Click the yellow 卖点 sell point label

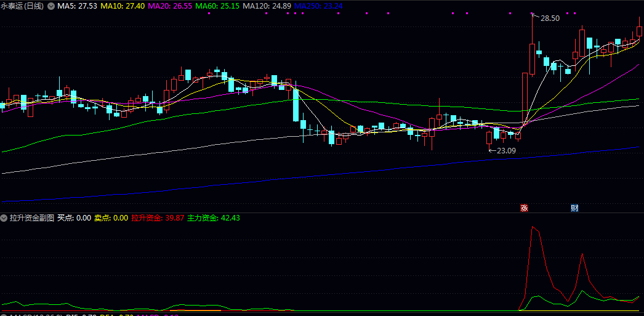111,218
